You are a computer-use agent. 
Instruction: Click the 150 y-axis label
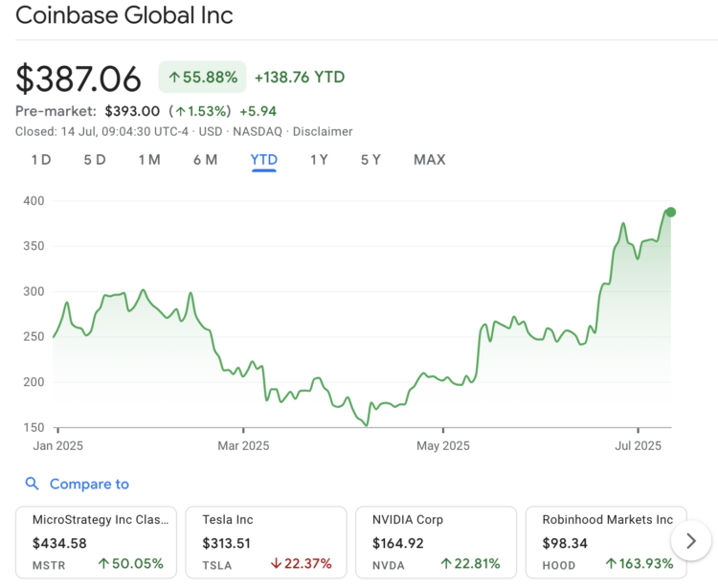tap(34, 427)
